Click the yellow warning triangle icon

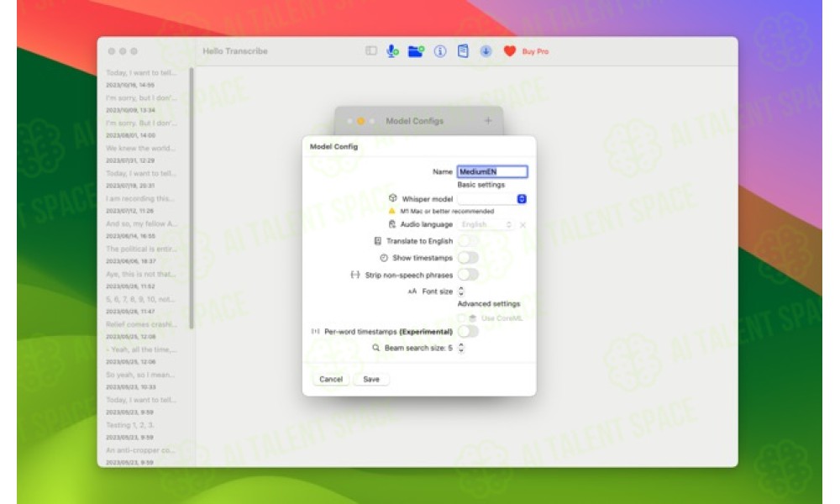[x=391, y=211]
